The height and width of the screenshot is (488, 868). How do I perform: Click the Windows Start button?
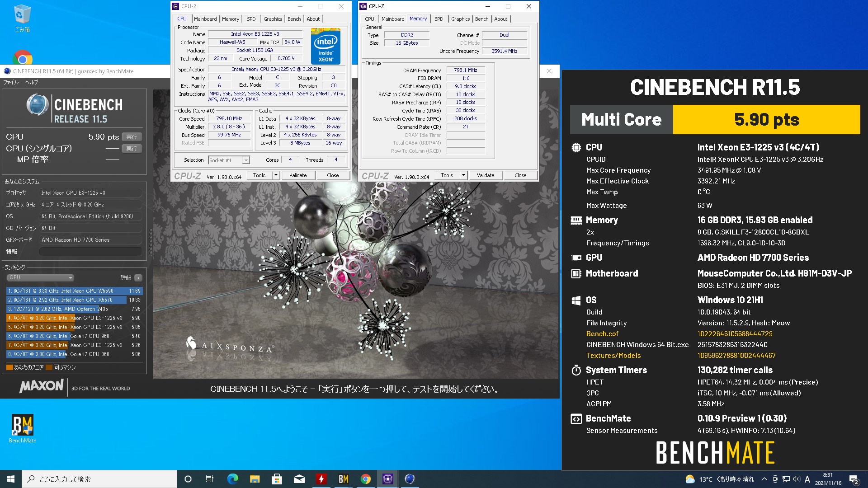[11, 479]
